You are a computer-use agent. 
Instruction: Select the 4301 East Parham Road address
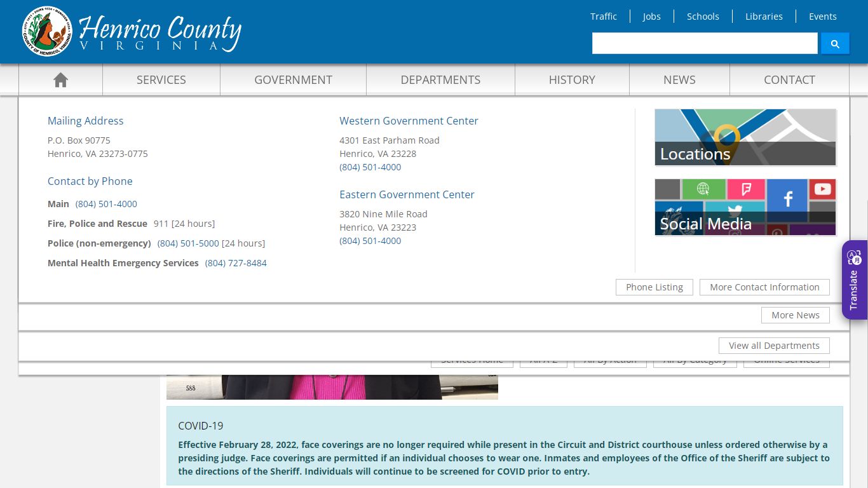coord(390,140)
